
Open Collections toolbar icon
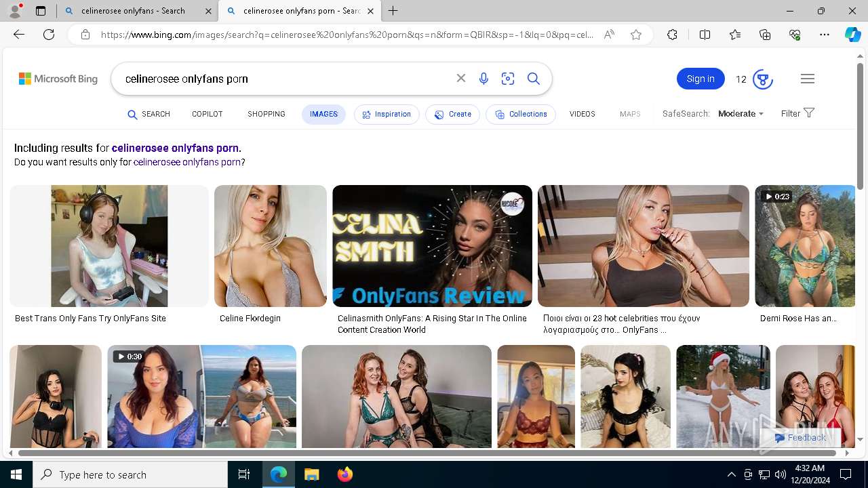tap(765, 35)
